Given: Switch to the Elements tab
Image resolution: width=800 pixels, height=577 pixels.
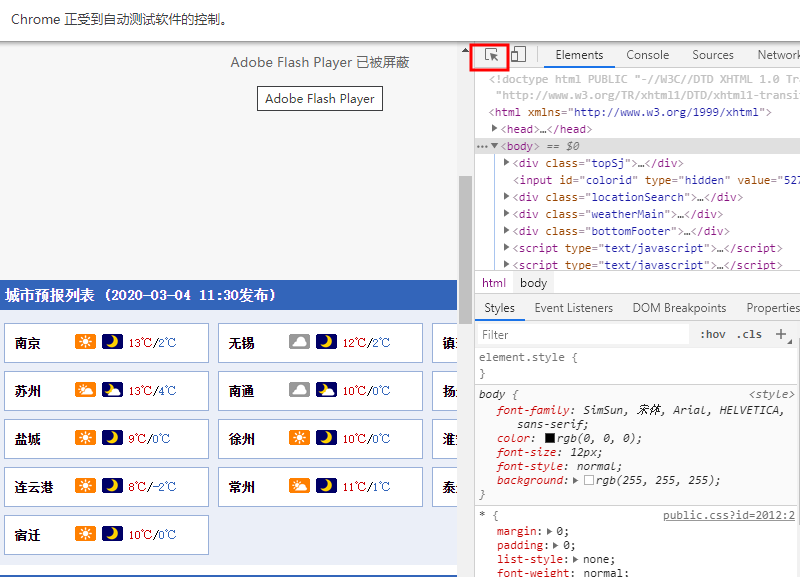Looking at the screenshot, I should pos(579,55).
